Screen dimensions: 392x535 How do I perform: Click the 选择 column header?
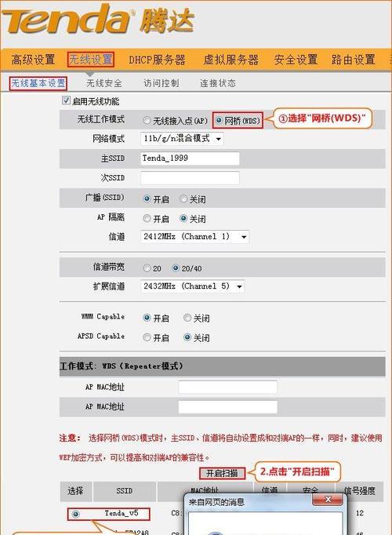pyautogui.click(x=75, y=491)
